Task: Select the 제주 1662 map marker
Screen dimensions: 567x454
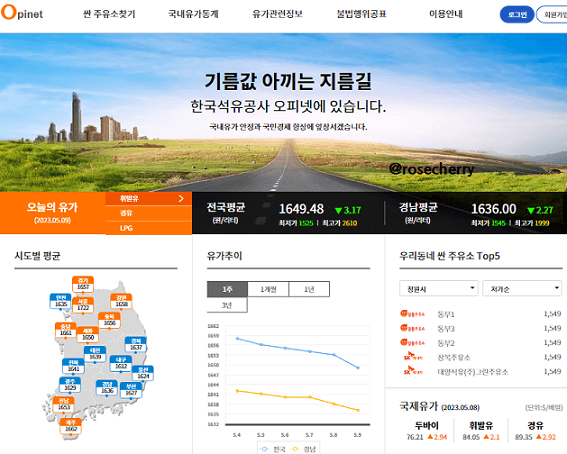Action: click(71, 426)
